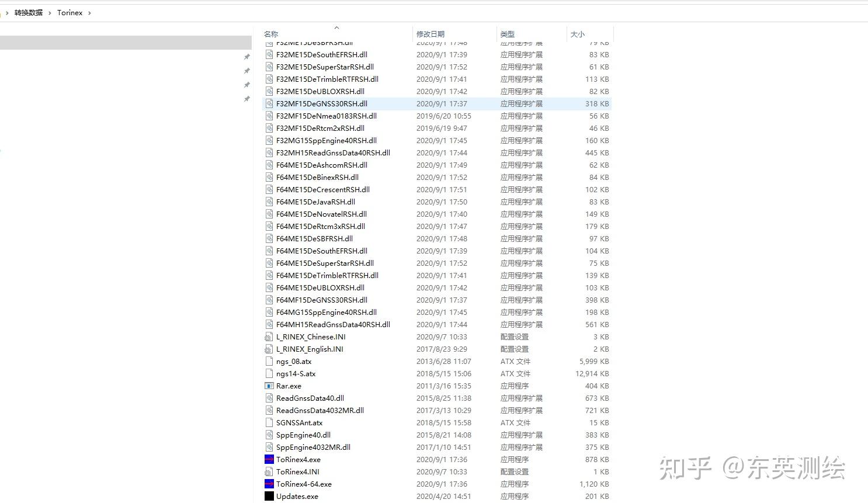868x503 pixels.
Task: Select the icon beside F32ME15DeSuperStarRSH.dll
Action: point(269,67)
